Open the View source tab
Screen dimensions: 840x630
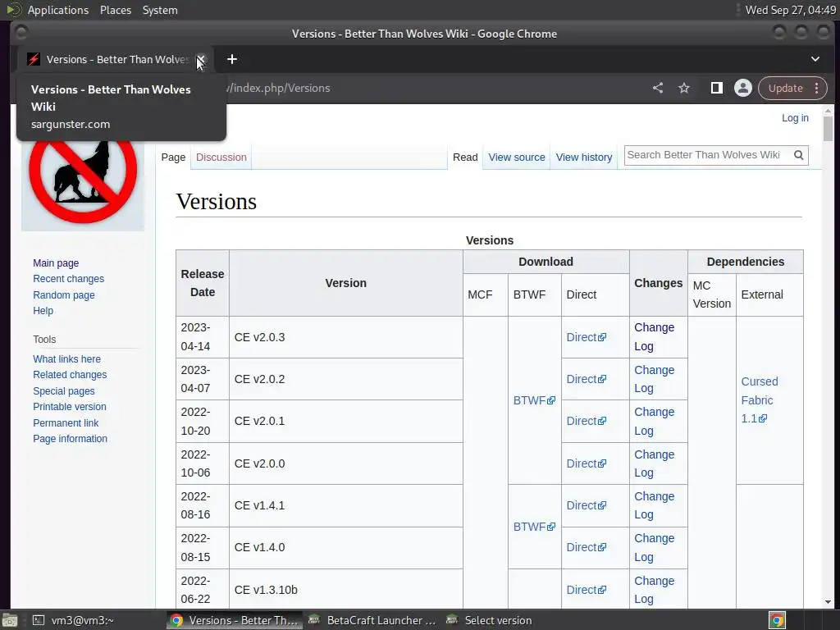[x=517, y=157]
